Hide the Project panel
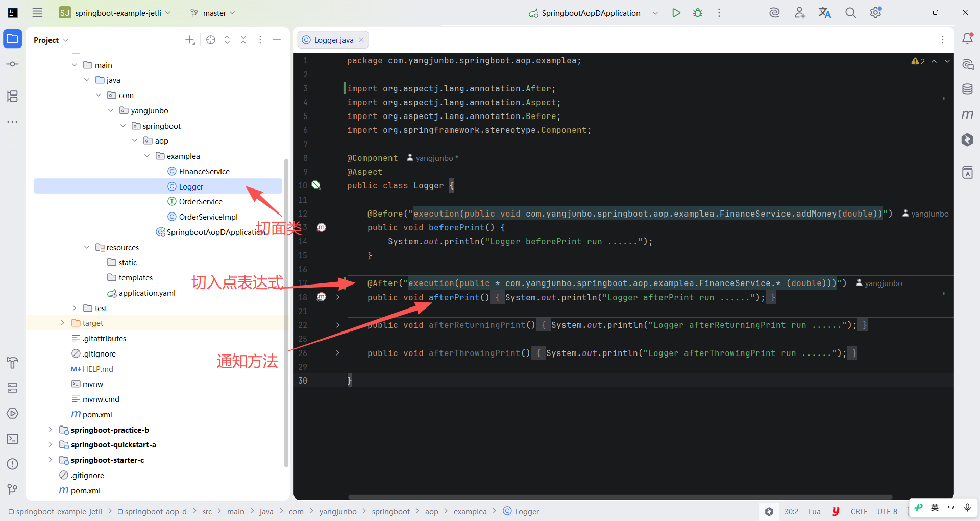 point(277,40)
